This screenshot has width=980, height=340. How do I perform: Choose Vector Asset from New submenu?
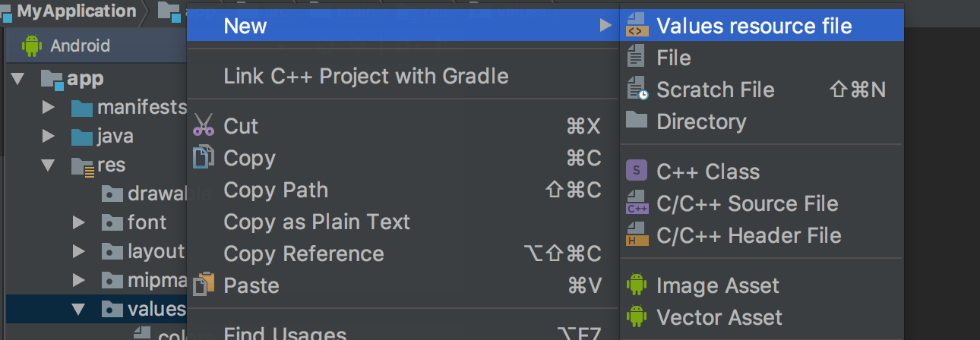coord(719,317)
